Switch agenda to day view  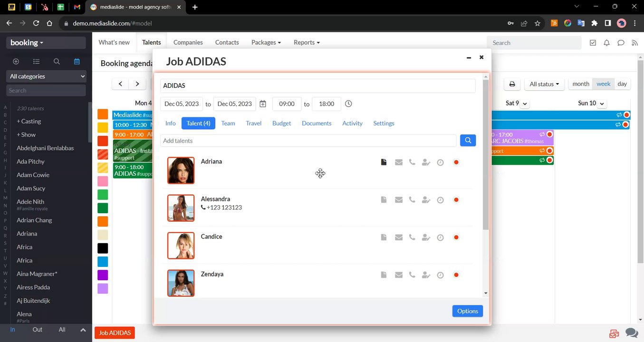click(622, 84)
